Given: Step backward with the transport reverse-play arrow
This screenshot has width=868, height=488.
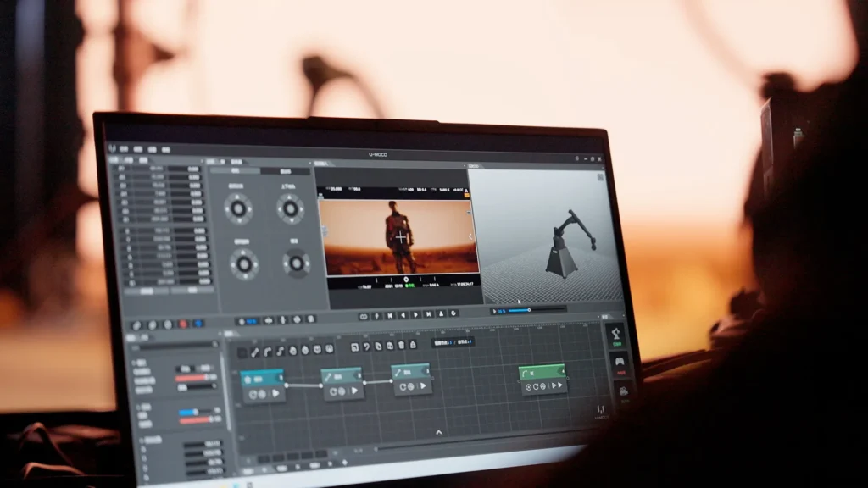Looking at the screenshot, I should pyautogui.click(x=403, y=315).
